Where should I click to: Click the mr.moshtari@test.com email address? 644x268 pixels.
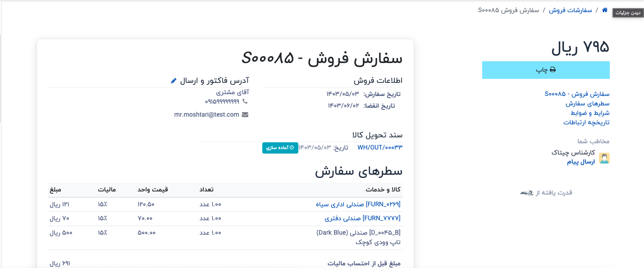point(206,115)
